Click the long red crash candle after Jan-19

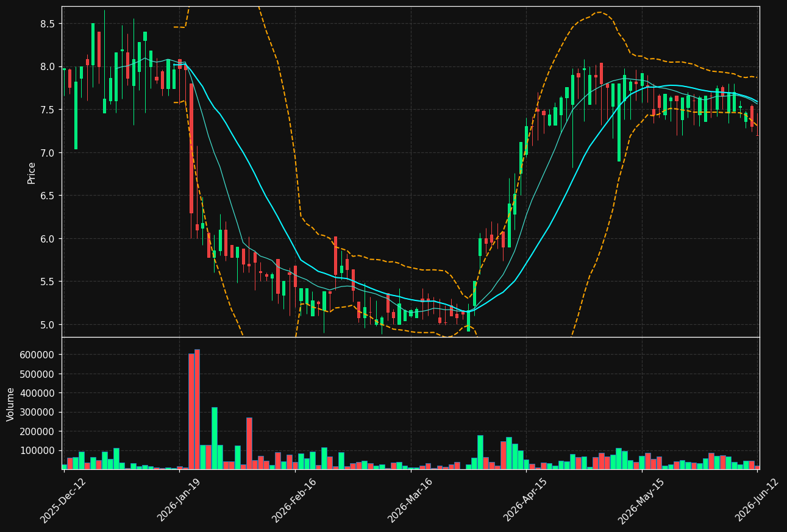pyautogui.click(x=191, y=148)
